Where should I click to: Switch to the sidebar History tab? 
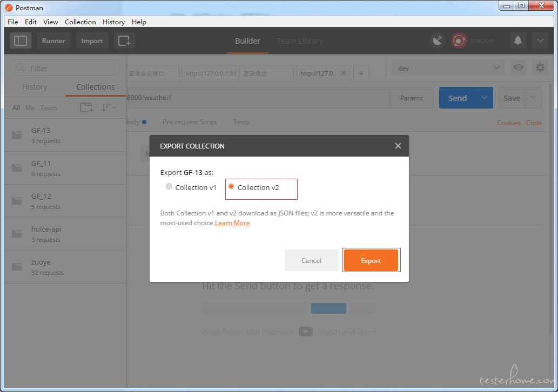click(x=35, y=87)
